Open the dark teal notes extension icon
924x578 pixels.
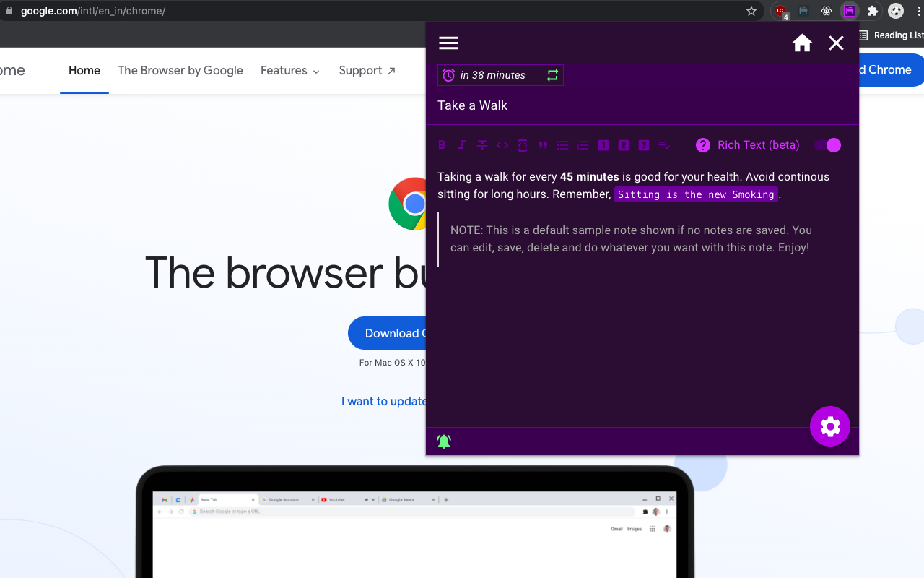803,11
